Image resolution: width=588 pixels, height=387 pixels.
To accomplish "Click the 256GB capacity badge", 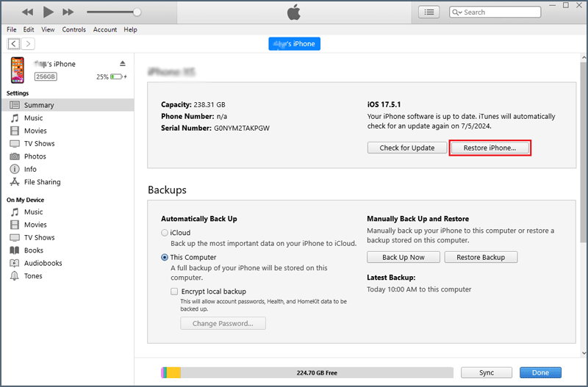I will click(x=46, y=76).
